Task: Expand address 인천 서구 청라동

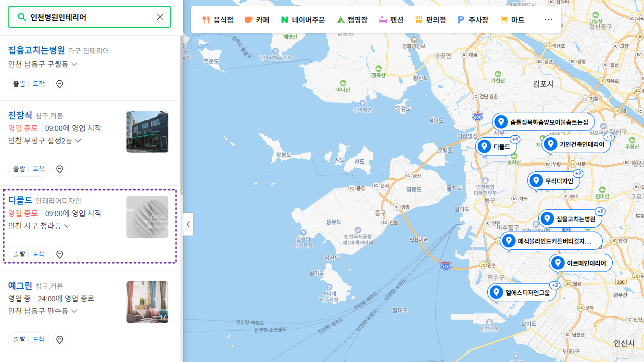Action: click(x=39, y=225)
